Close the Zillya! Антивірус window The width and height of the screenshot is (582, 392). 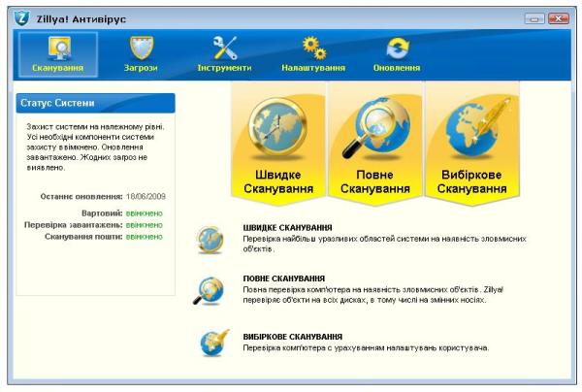(x=559, y=18)
